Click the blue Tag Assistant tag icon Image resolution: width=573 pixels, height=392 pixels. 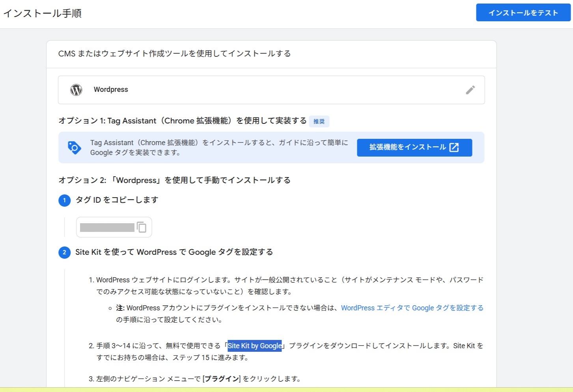[x=74, y=147]
